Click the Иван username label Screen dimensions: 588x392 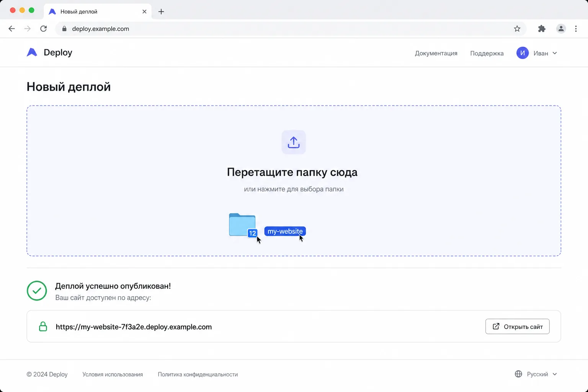pos(541,53)
